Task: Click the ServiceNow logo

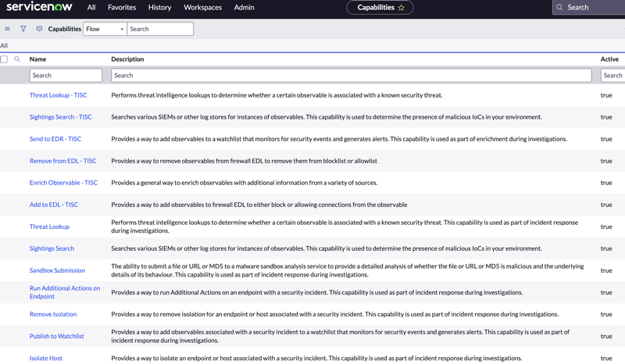Action: point(39,7)
